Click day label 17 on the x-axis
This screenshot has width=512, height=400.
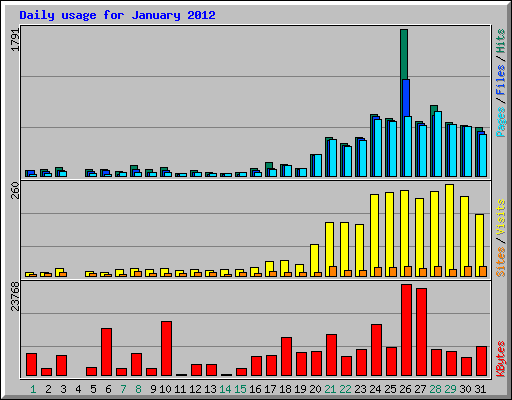coord(270,389)
